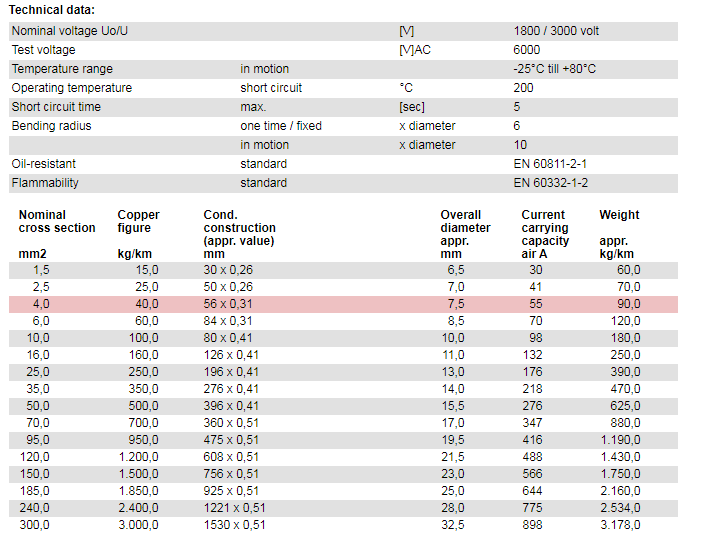Select the highlighted "56 x 0,31" cell

(228, 304)
